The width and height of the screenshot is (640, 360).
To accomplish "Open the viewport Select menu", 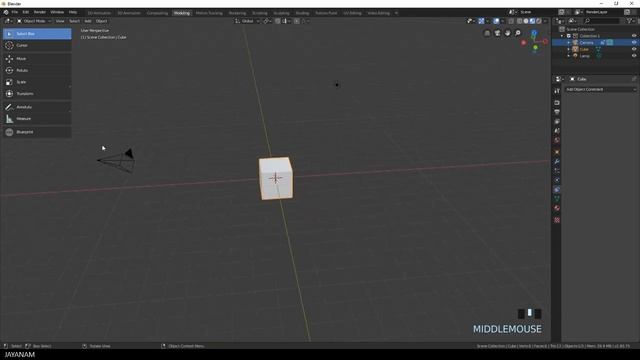I will pos(74,21).
